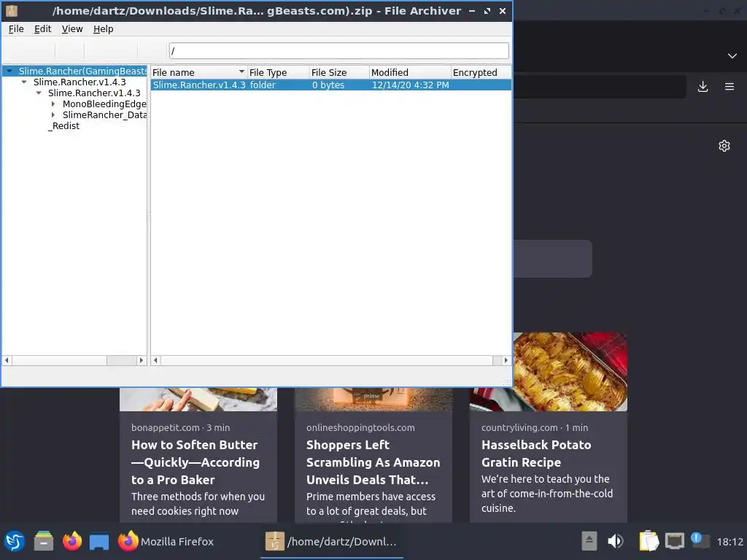
Task: Open the Hasselback Potato Gratin article image
Action: pos(570,371)
